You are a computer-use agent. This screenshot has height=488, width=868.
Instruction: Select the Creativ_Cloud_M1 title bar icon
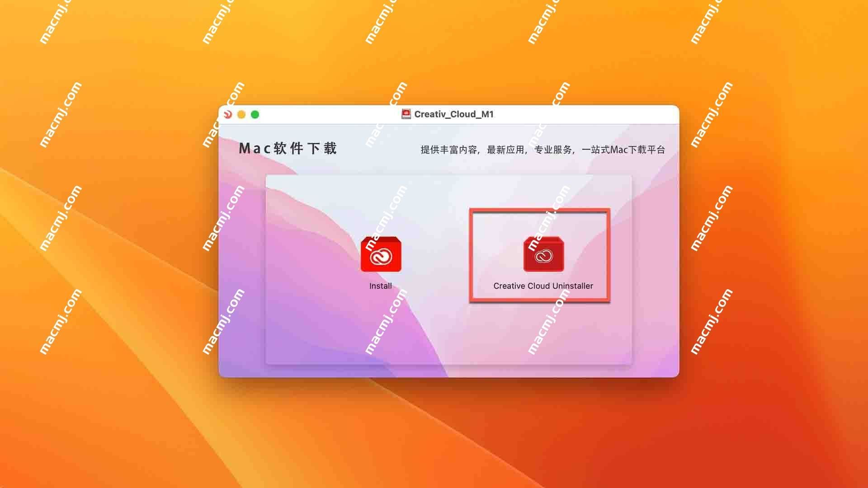(406, 114)
